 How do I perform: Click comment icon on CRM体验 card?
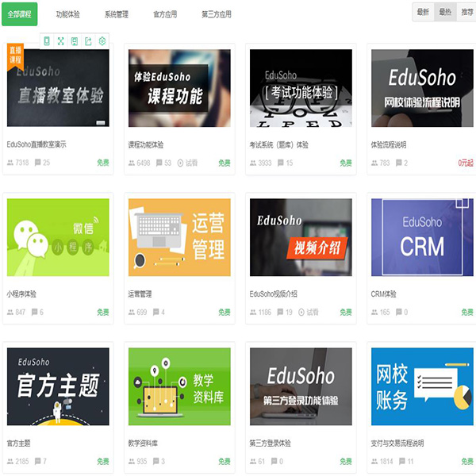pyautogui.click(x=399, y=312)
